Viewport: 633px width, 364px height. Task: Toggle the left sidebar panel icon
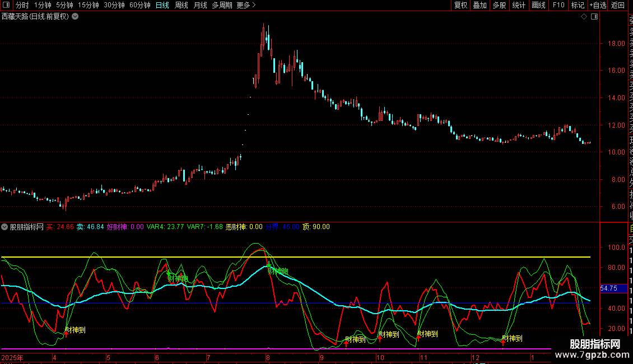(7, 5)
